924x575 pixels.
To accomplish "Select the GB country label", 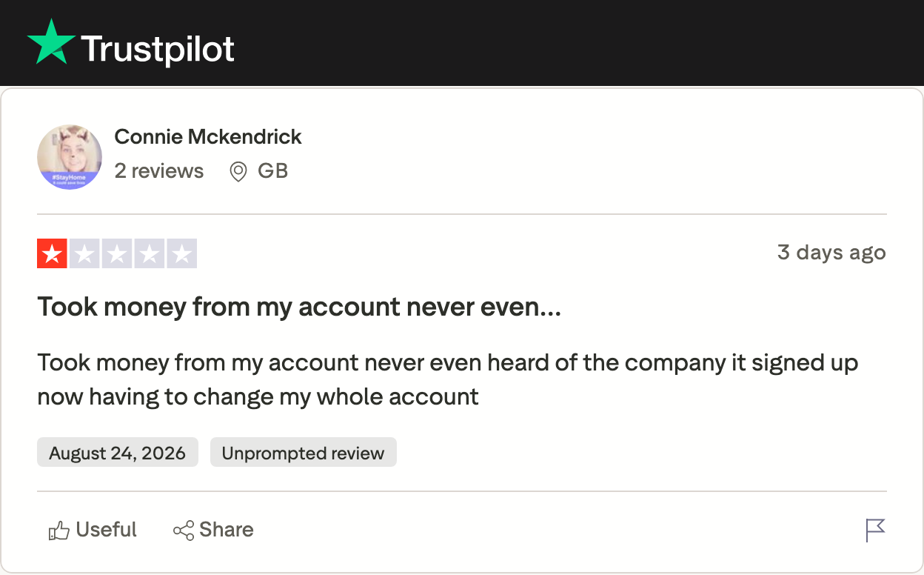I will click(x=272, y=171).
